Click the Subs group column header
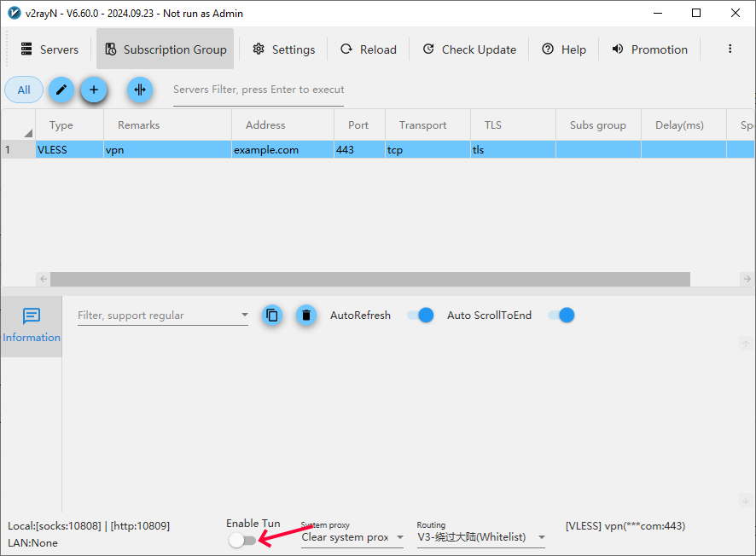The image size is (756, 556). tap(598, 125)
